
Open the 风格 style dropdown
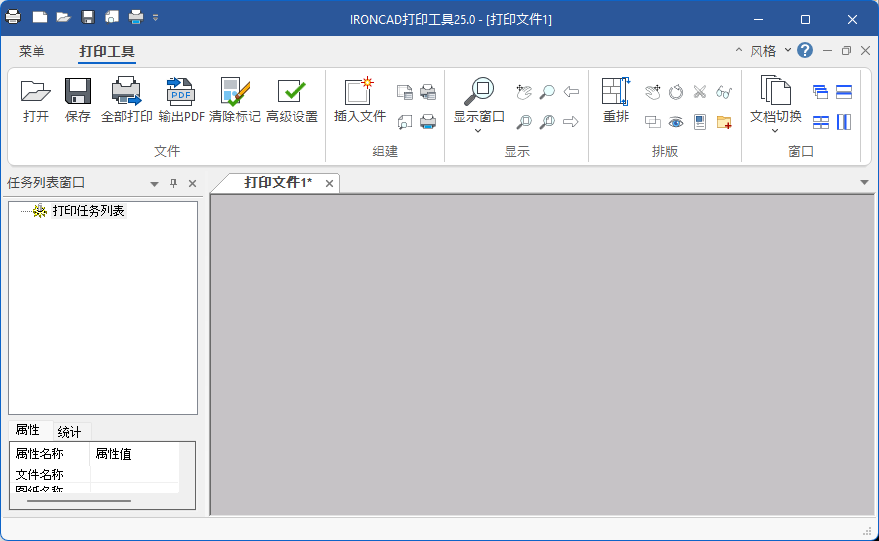coord(769,51)
